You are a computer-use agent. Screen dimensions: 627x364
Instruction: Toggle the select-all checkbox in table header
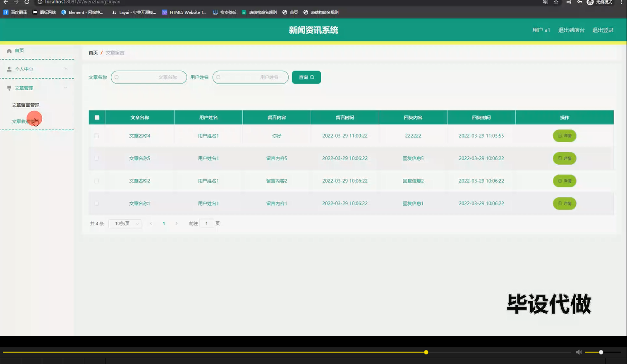[x=97, y=117]
